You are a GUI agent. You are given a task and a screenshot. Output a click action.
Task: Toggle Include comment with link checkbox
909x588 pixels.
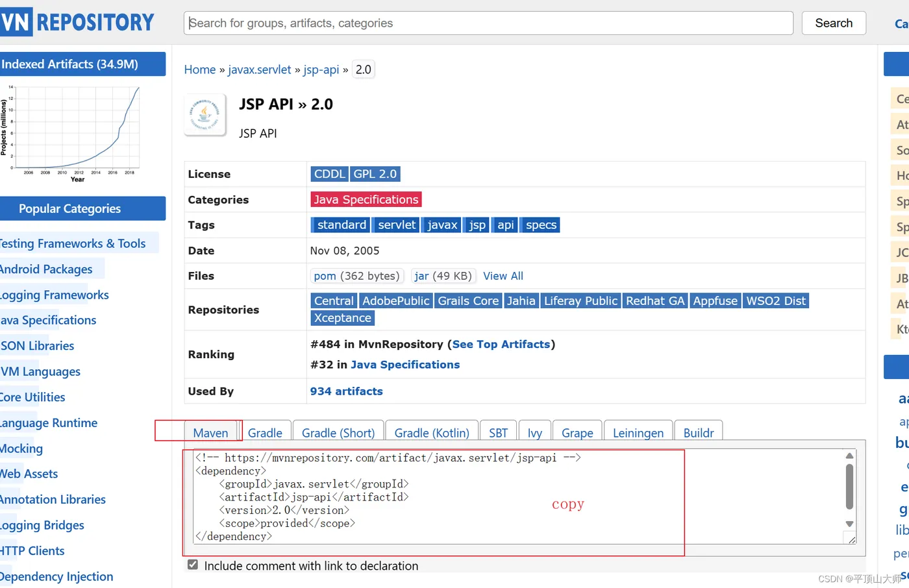(x=193, y=565)
